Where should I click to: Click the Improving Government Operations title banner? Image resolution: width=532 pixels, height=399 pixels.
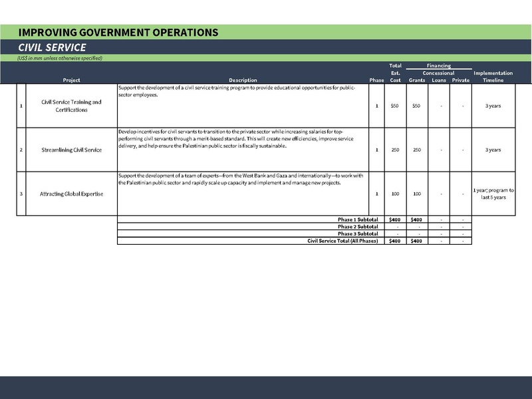point(117,32)
